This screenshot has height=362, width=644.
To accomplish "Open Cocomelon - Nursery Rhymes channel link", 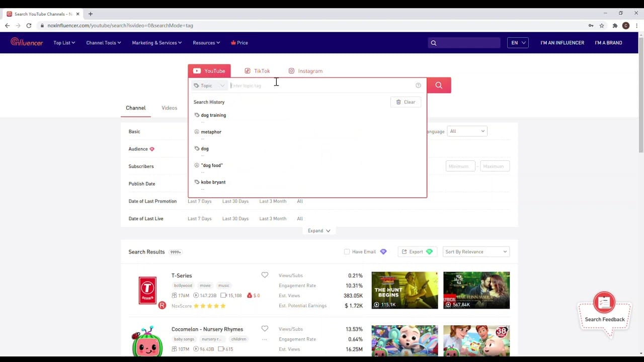I will point(207,329).
